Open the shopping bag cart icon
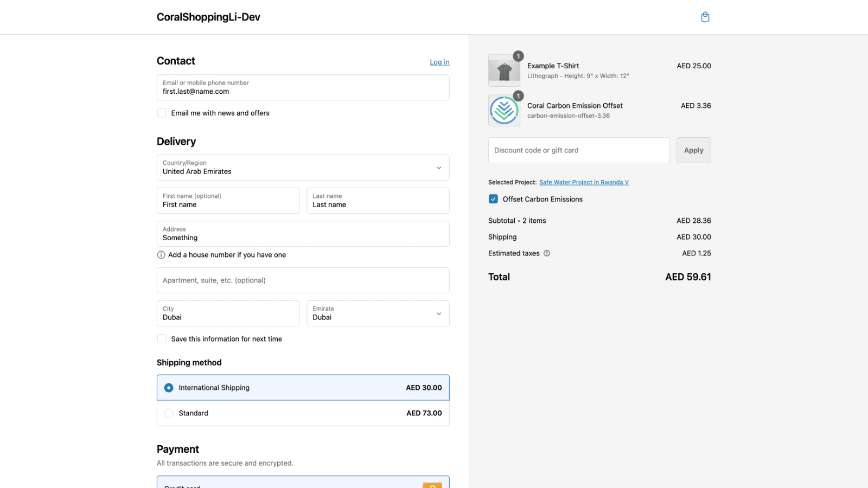 coord(705,17)
